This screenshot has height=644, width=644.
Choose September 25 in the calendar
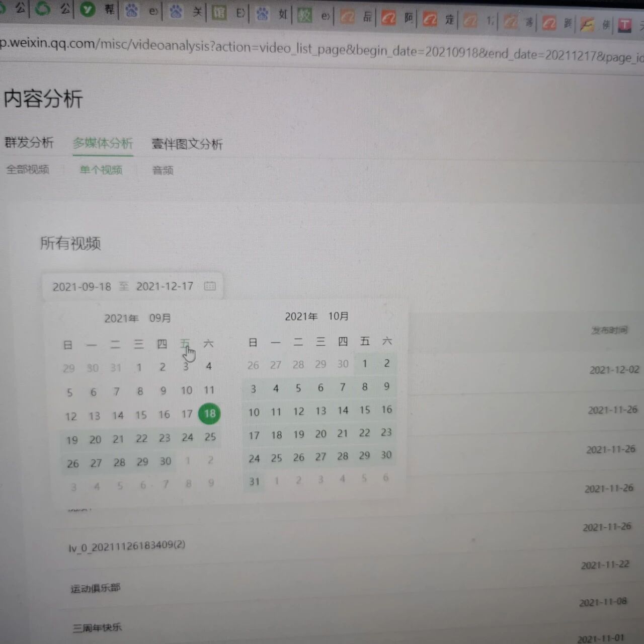(x=210, y=437)
